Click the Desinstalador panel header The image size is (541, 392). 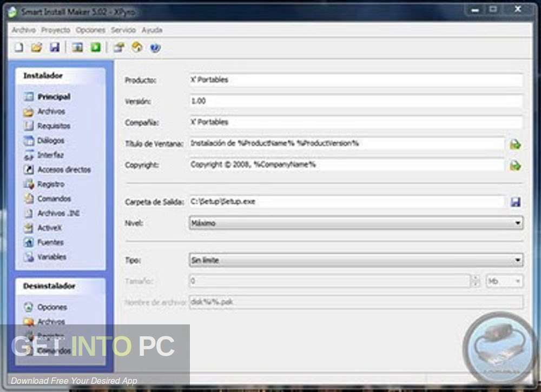pyautogui.click(x=61, y=286)
